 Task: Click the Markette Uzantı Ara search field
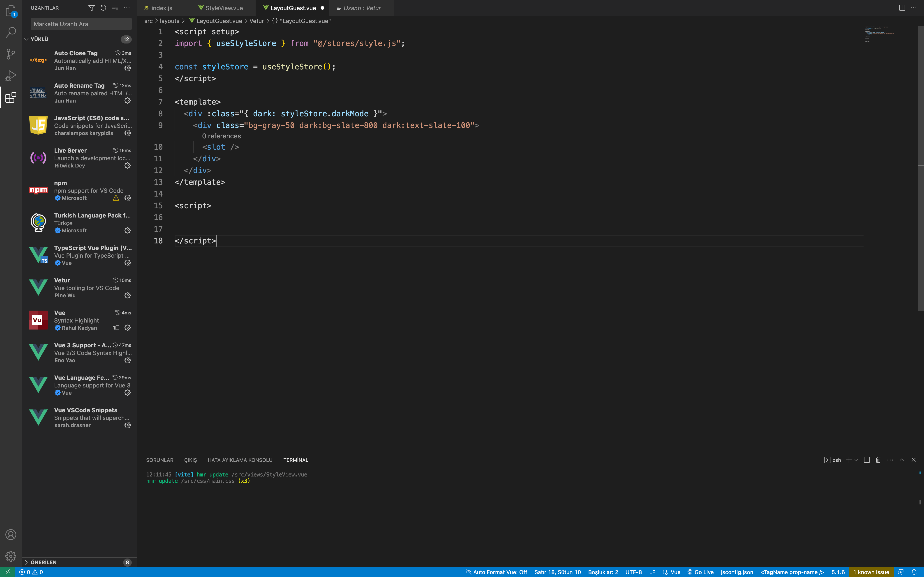(81, 24)
